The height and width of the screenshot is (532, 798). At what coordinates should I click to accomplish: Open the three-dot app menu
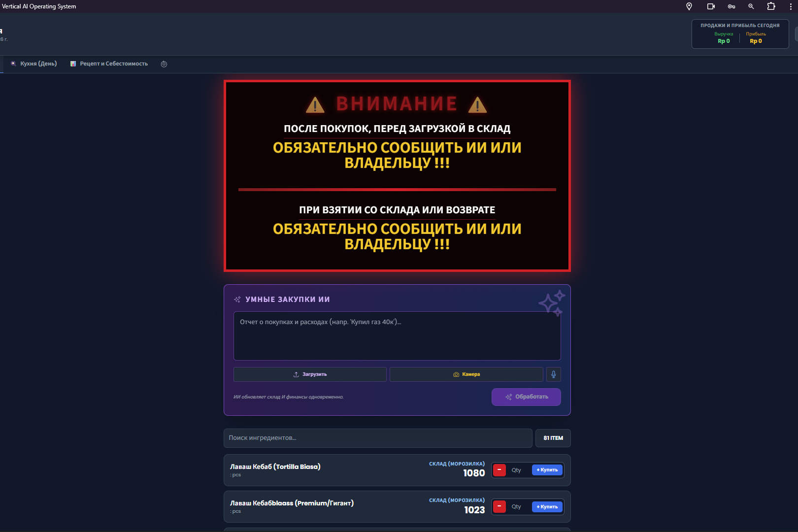point(791,6)
